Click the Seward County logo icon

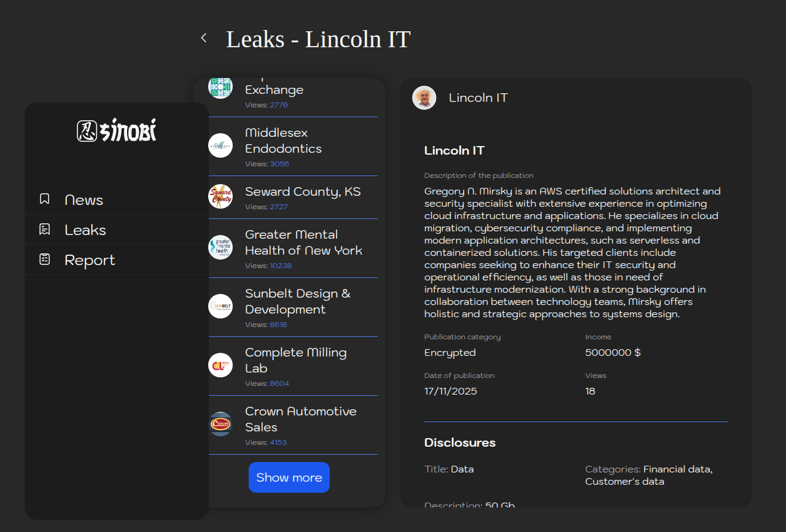point(220,196)
